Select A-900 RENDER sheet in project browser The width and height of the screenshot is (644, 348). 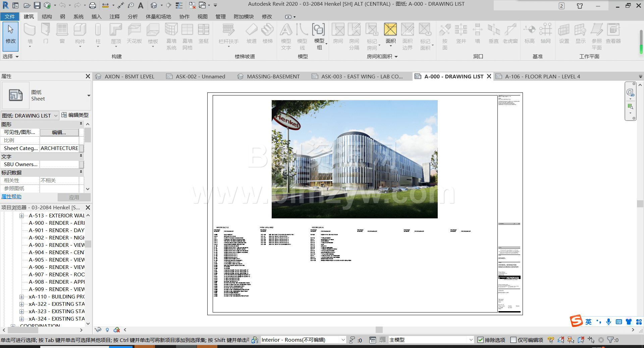(x=57, y=223)
